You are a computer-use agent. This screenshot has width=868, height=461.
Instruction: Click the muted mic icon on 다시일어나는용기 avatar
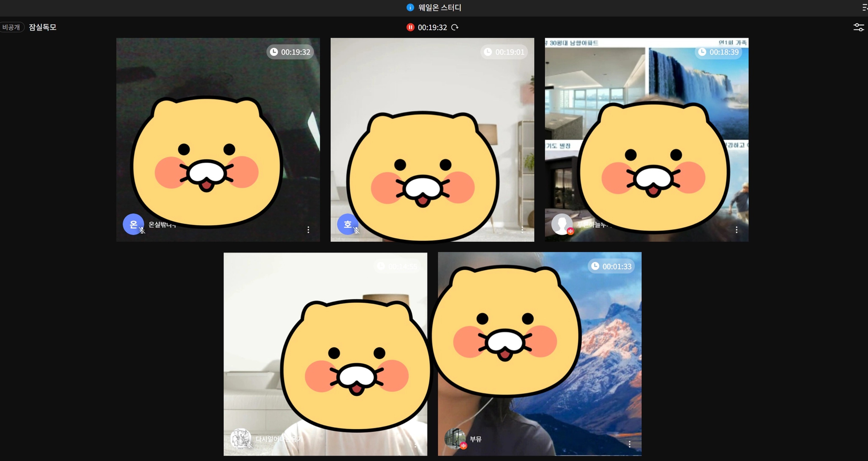(x=250, y=445)
